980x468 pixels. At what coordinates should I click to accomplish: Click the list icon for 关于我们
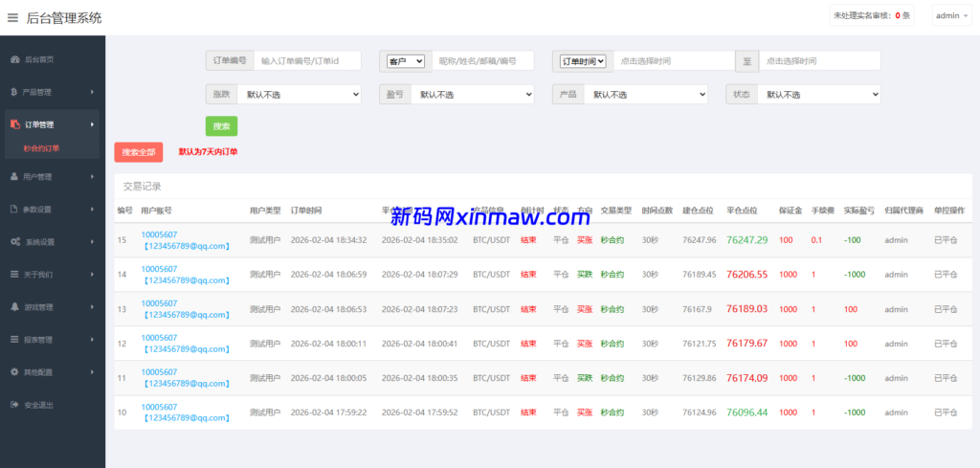[x=15, y=275]
